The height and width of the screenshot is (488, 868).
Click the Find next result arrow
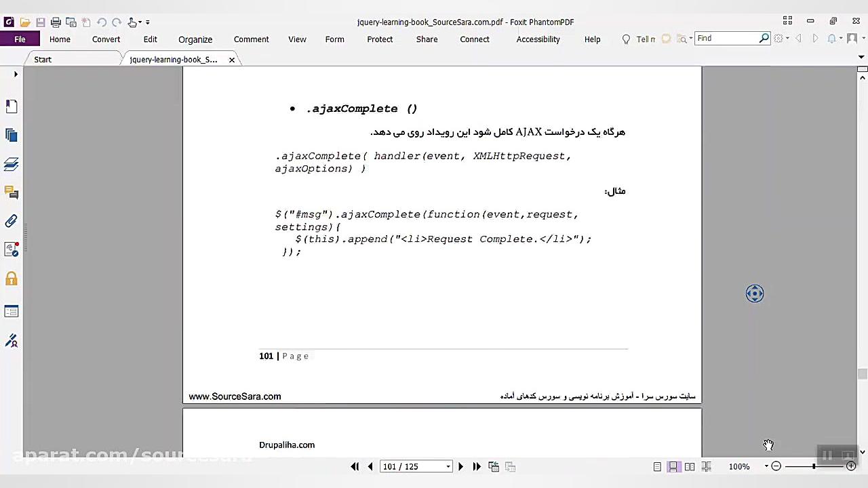(x=815, y=39)
